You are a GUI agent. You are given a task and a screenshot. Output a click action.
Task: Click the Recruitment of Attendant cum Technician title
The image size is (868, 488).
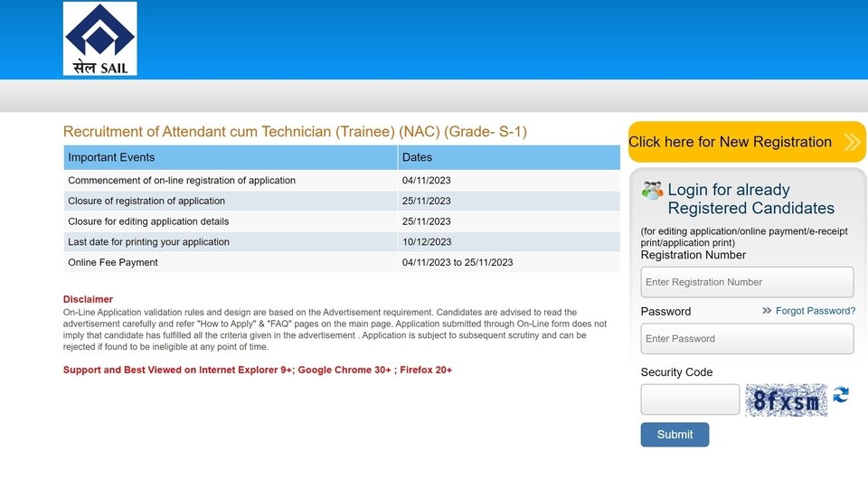point(295,132)
